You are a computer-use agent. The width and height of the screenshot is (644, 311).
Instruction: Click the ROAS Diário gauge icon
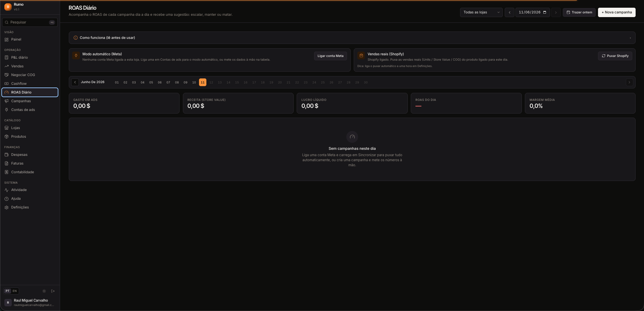point(6,92)
